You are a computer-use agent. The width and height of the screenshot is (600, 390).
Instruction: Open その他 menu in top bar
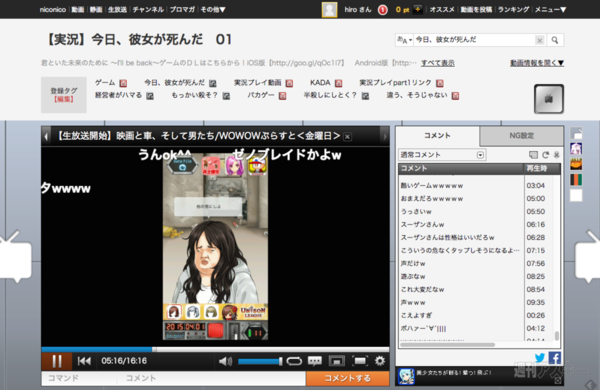[213, 9]
